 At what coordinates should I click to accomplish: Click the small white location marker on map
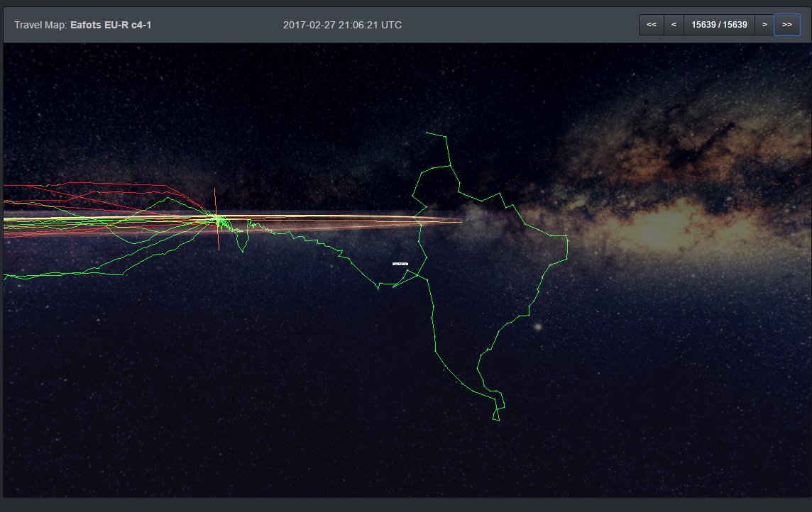pos(400,264)
